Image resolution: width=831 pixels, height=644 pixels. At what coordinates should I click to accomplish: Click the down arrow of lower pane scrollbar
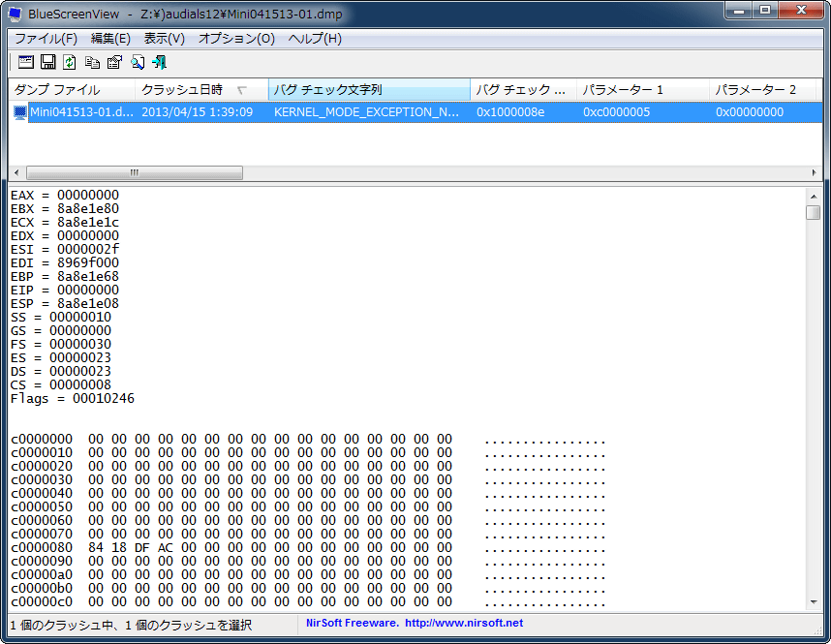pos(814,602)
